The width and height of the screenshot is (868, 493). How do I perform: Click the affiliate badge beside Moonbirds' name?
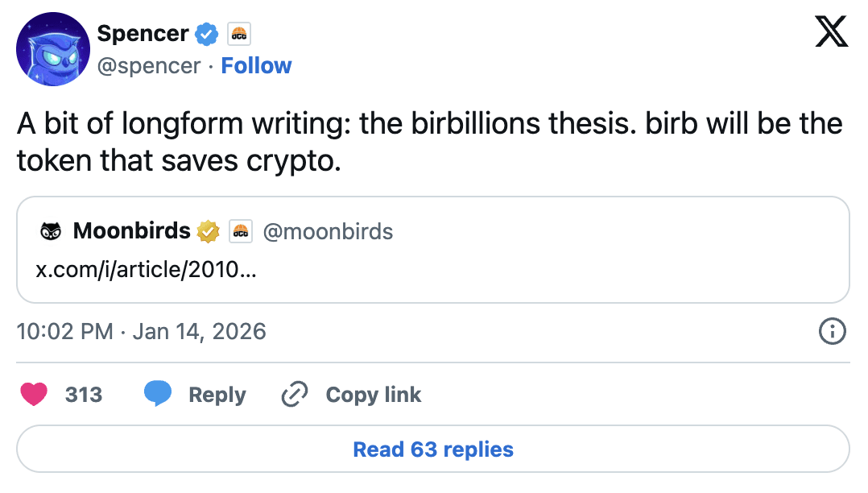click(x=240, y=232)
